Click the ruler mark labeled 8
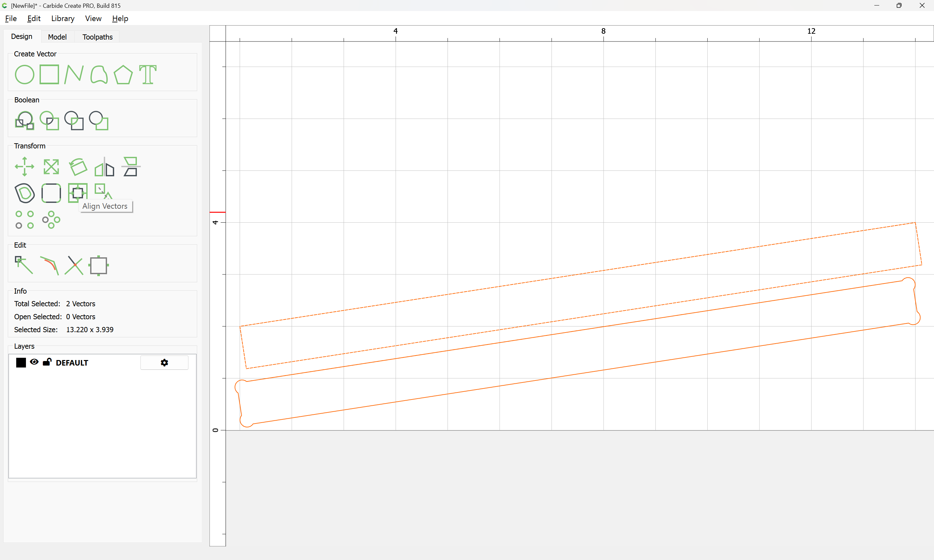934x560 pixels. [x=603, y=31]
